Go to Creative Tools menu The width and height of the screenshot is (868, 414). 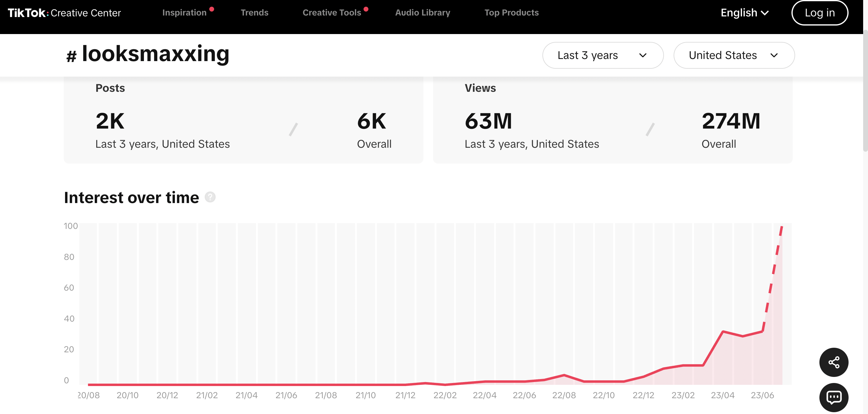(332, 13)
